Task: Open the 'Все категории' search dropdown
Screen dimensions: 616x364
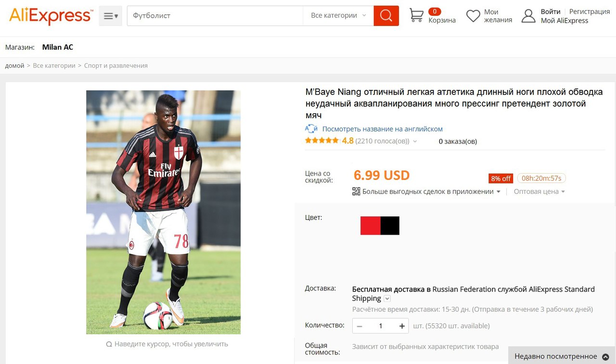Action: (338, 16)
